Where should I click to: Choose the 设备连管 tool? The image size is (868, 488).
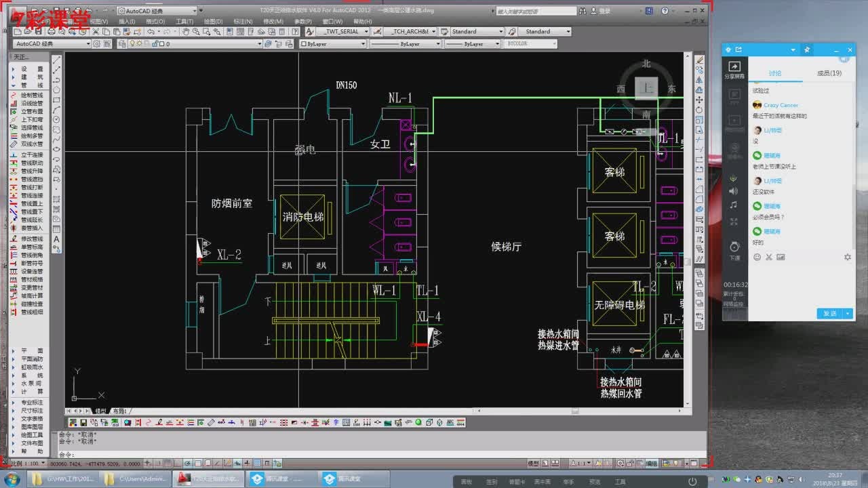[27, 272]
